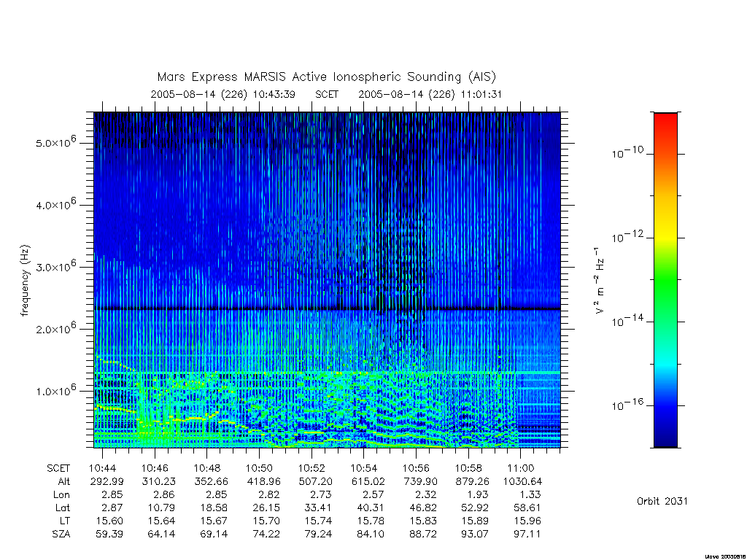Viewport: 747px width, 560px height.
Task: Click the SZA value '97.11'
Action: point(527,534)
